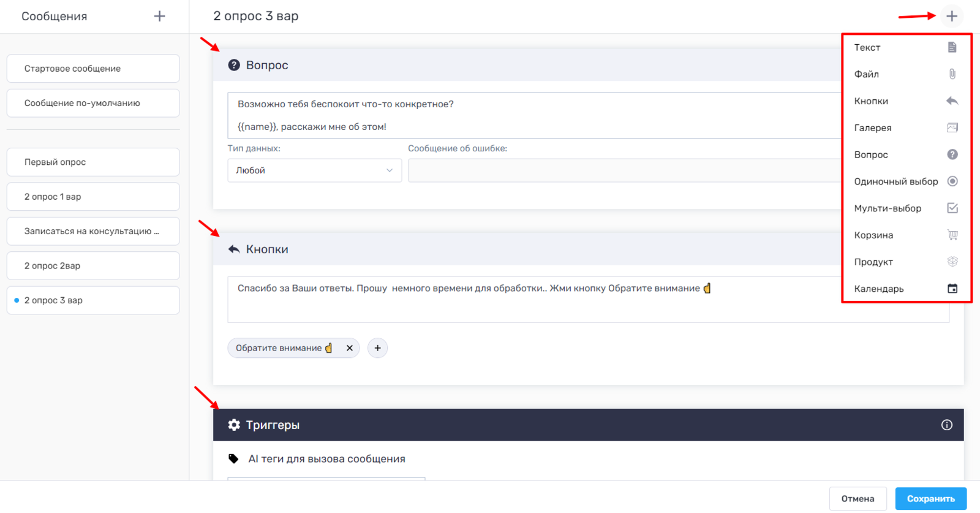
Task: Add a Календарь block from the menu
Action: [904, 289]
